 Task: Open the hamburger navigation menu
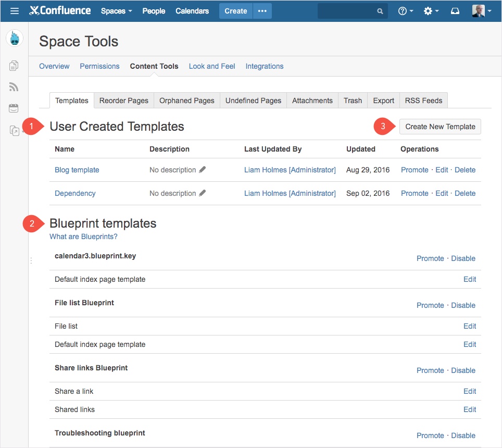pos(15,10)
